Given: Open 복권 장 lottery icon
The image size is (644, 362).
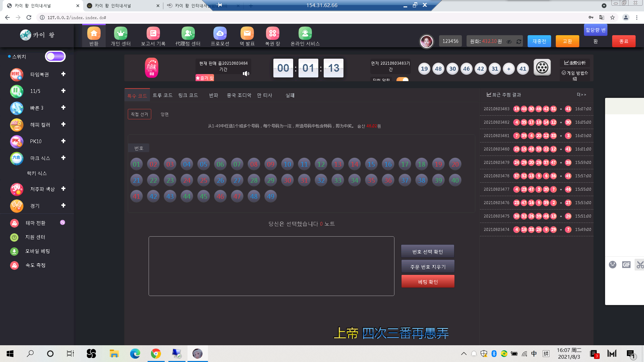Looking at the screenshot, I should (x=273, y=33).
